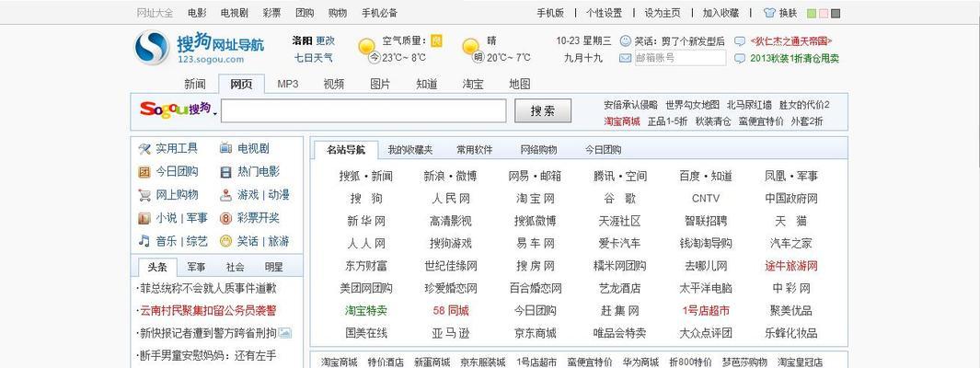
Task: Select the green skin color swatch
Action: point(812,13)
